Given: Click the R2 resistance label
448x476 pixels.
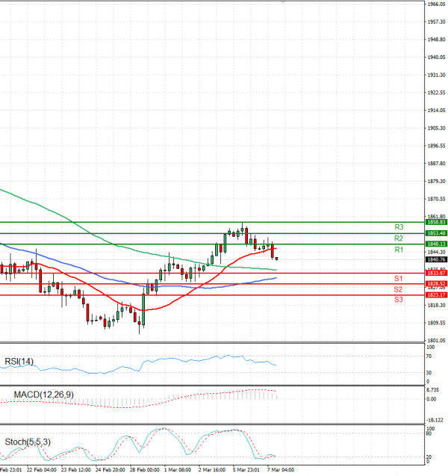Looking at the screenshot, I should (x=399, y=238).
